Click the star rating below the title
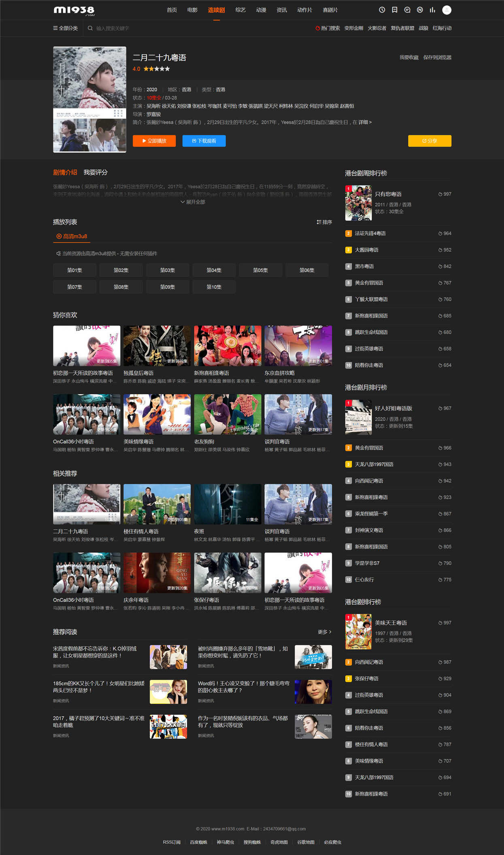 coord(157,69)
